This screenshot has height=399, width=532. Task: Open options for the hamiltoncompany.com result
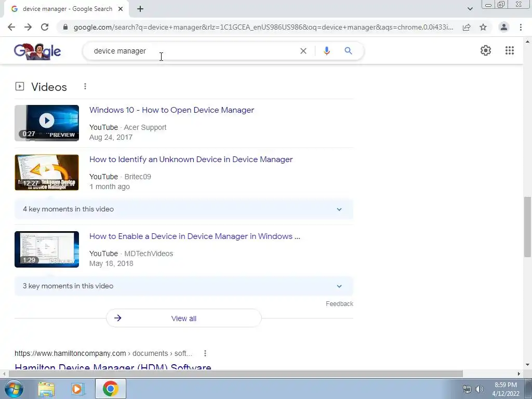point(205,353)
